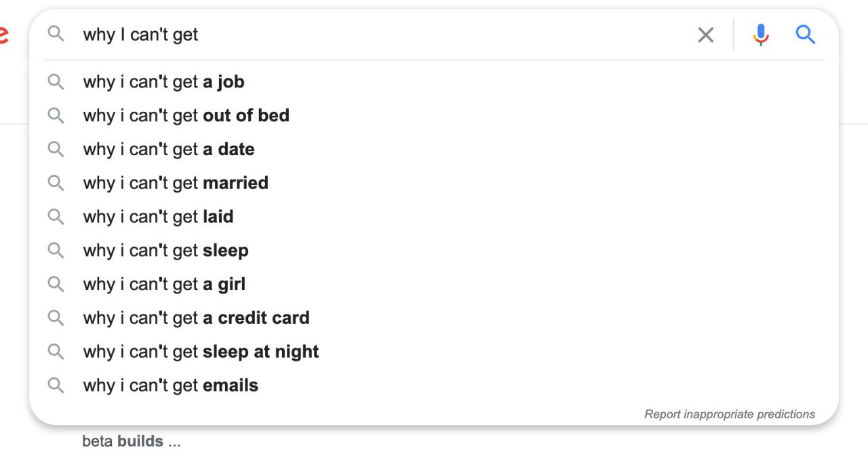The image size is (868, 452).
Task: Click the voice search microphone icon
Action: [761, 35]
